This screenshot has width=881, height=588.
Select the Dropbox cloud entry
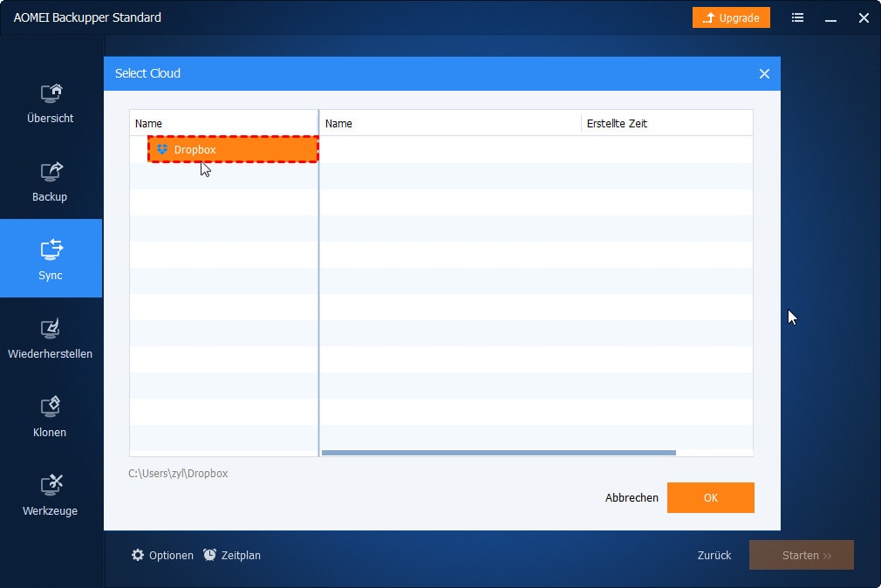click(233, 150)
